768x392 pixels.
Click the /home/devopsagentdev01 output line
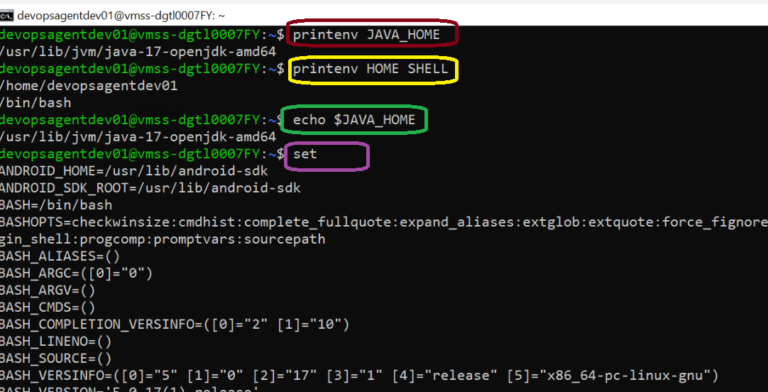tap(89, 86)
